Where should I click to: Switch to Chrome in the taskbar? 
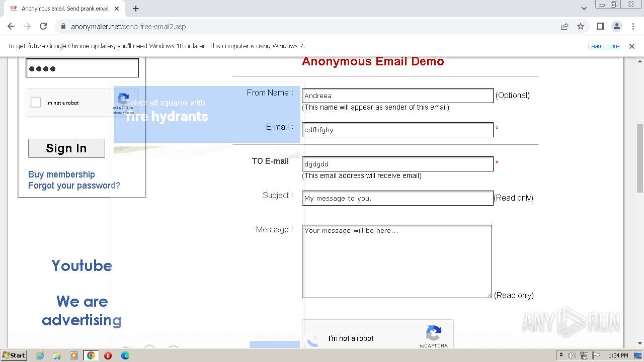[91, 355]
